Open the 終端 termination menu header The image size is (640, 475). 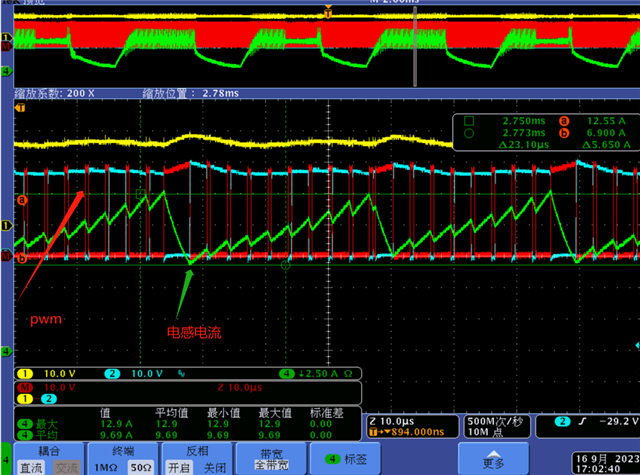[x=123, y=451]
